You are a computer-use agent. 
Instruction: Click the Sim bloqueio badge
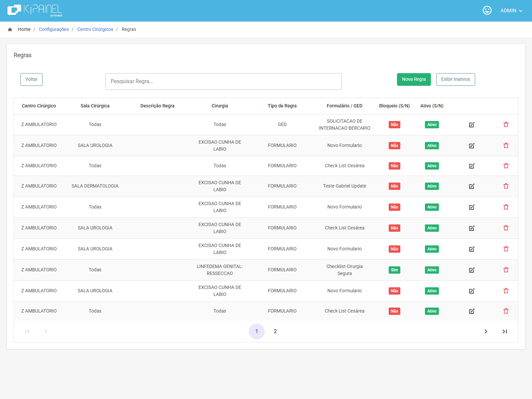394,270
